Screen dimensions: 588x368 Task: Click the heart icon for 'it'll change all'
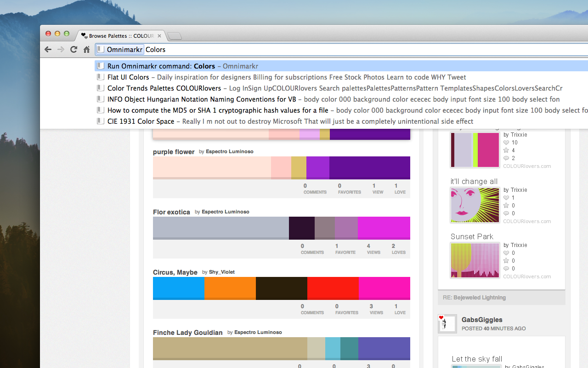[506, 198]
